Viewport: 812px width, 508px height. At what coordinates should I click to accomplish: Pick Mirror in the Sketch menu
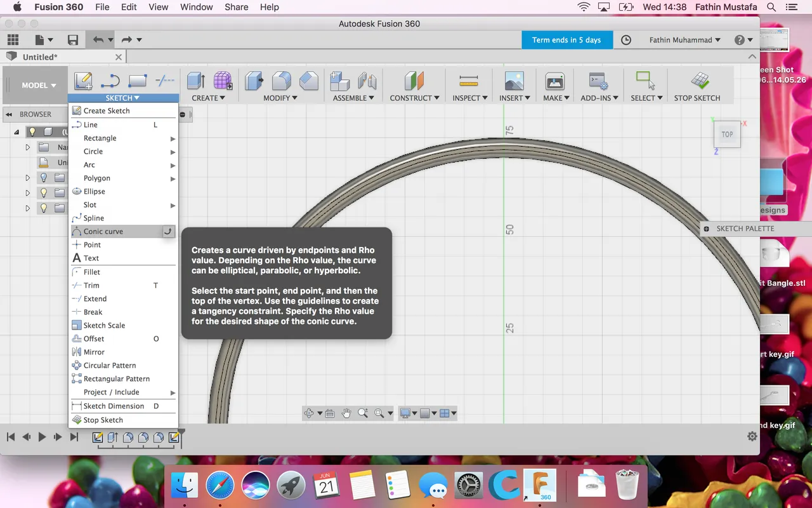pyautogui.click(x=123, y=352)
